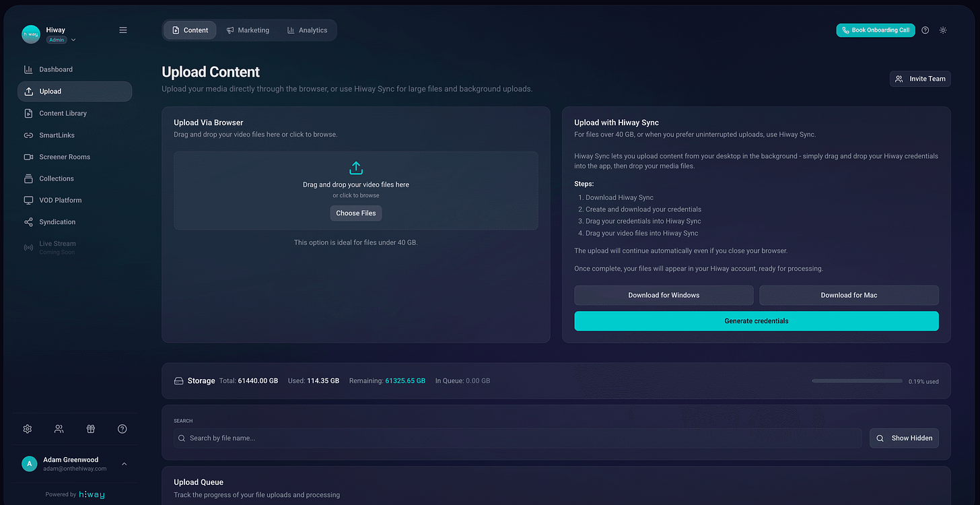Collapse sidebar with hamburger menu icon

(x=123, y=30)
